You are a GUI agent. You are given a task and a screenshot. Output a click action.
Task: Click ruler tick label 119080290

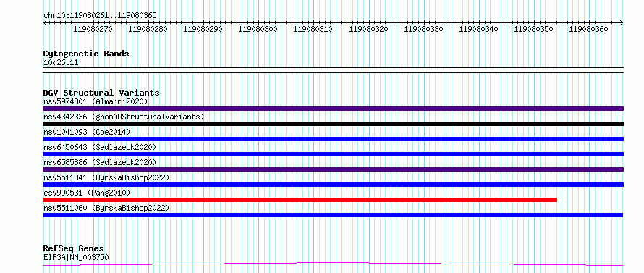click(203, 29)
